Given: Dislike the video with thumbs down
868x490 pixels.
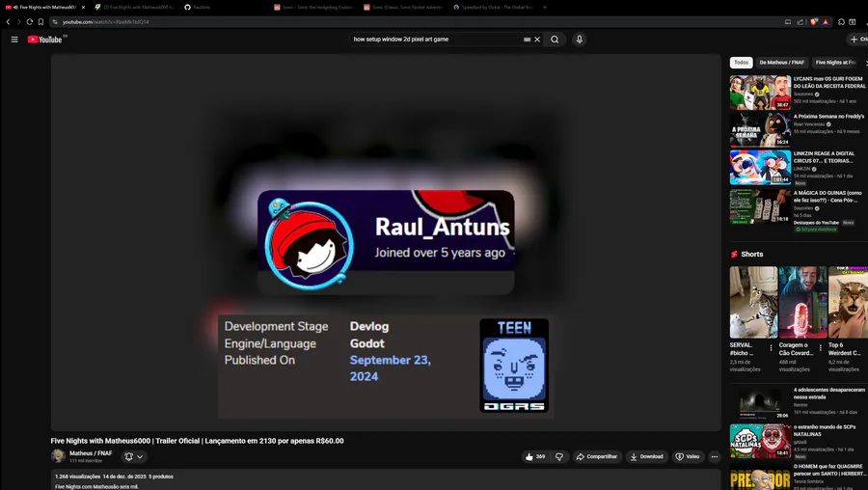Looking at the screenshot, I should (x=559, y=457).
